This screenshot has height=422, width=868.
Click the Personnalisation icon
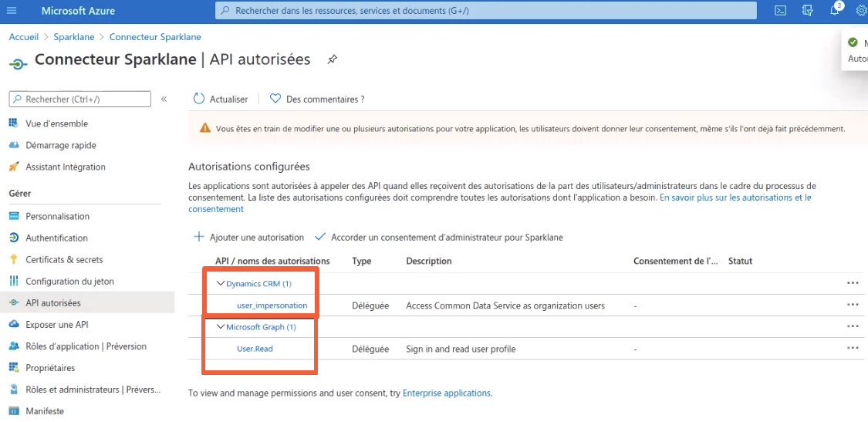pos(15,216)
